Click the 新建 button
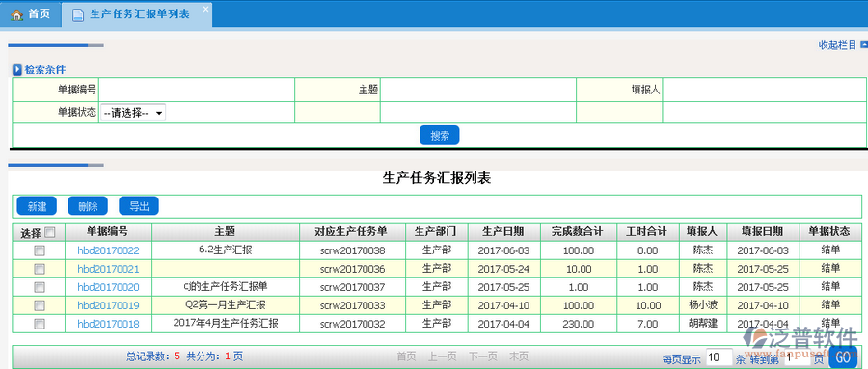Viewport: 868px width, 369px height. click(37, 206)
